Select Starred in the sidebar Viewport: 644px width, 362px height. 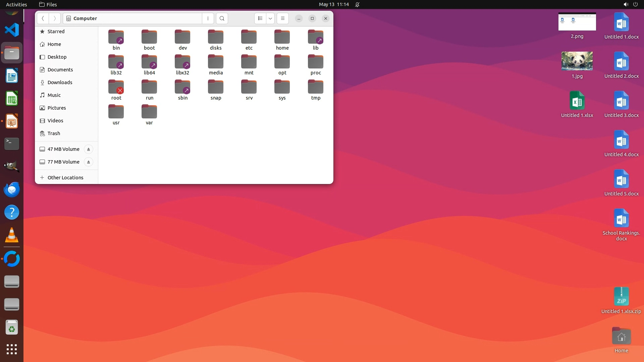click(x=56, y=32)
